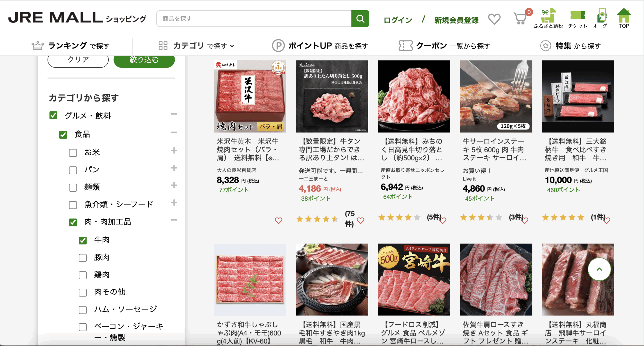644x346 pixels.
Task: Open favorites heart icon in header
Action: point(494,19)
